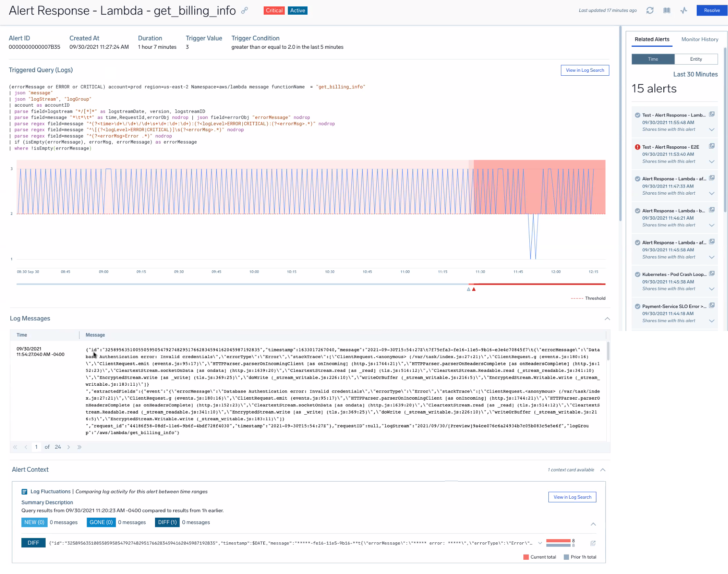Open View in Log Search for the triggered query
728x574 pixels.
(585, 70)
